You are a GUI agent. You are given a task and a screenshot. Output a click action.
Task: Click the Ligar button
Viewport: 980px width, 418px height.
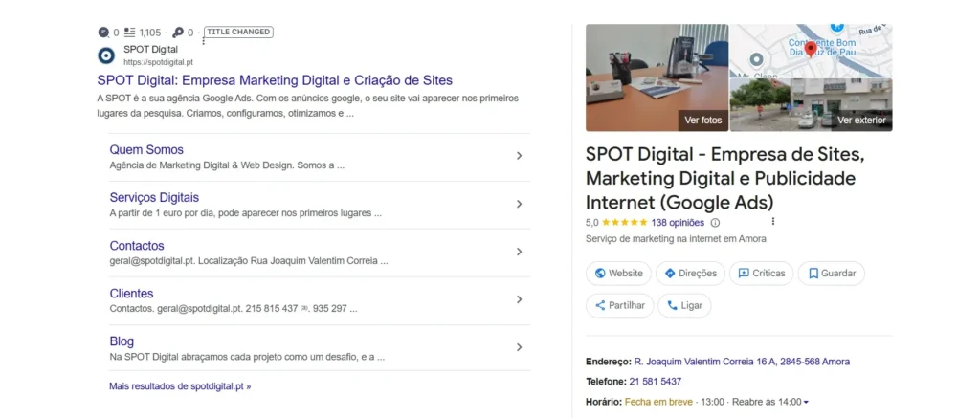coord(684,305)
